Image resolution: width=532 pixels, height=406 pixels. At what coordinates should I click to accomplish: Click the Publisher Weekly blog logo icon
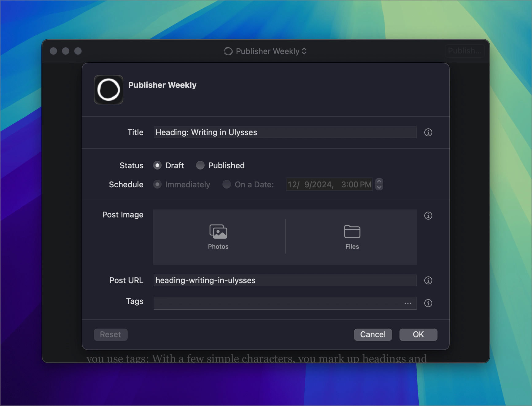coord(109,90)
